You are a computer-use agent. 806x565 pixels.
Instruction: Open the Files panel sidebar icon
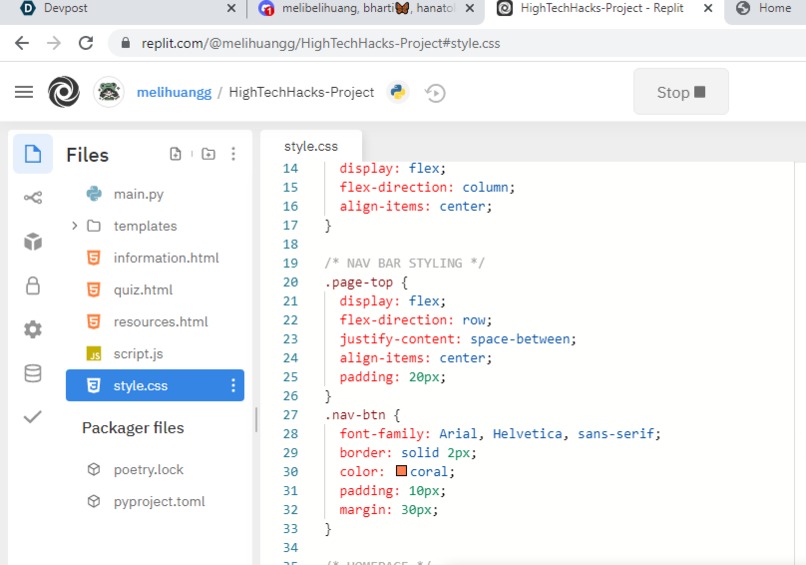[x=33, y=154]
